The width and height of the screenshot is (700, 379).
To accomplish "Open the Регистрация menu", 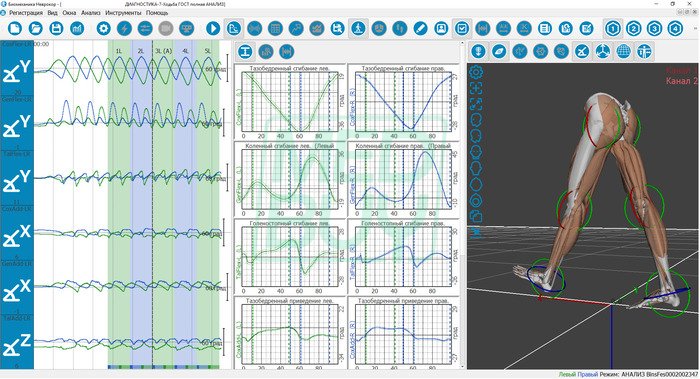I will [x=26, y=13].
